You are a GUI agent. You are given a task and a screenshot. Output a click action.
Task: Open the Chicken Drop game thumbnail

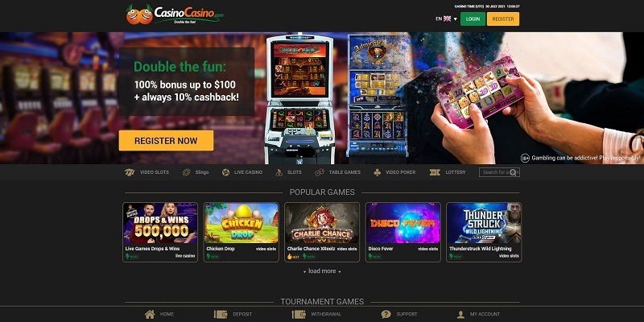pos(241,223)
